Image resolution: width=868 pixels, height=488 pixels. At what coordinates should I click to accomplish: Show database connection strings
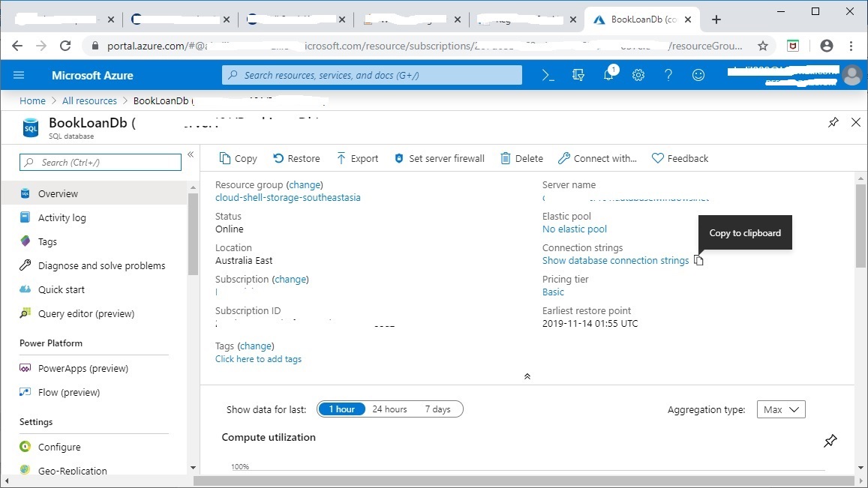click(x=615, y=259)
